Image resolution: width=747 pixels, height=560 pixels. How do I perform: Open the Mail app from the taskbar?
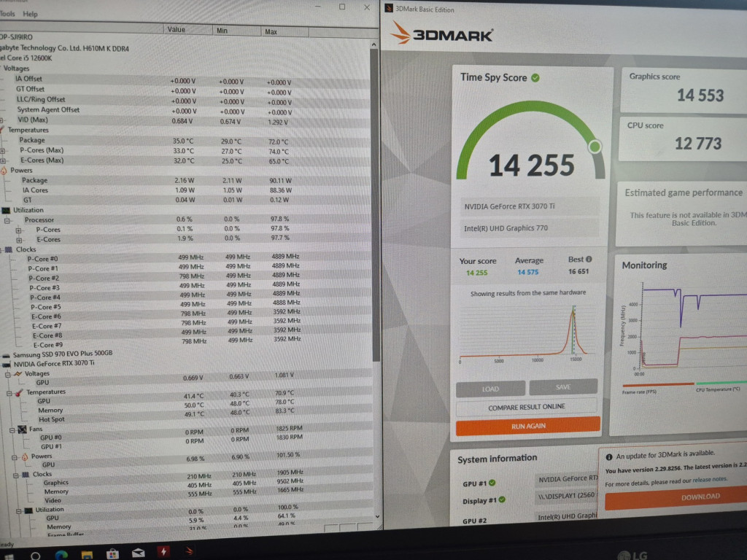click(138, 553)
